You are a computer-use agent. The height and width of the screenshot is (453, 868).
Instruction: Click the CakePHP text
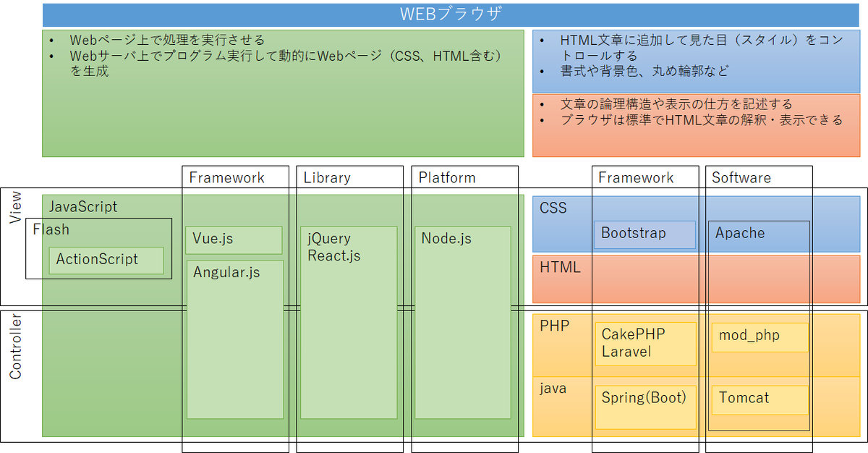633,335
